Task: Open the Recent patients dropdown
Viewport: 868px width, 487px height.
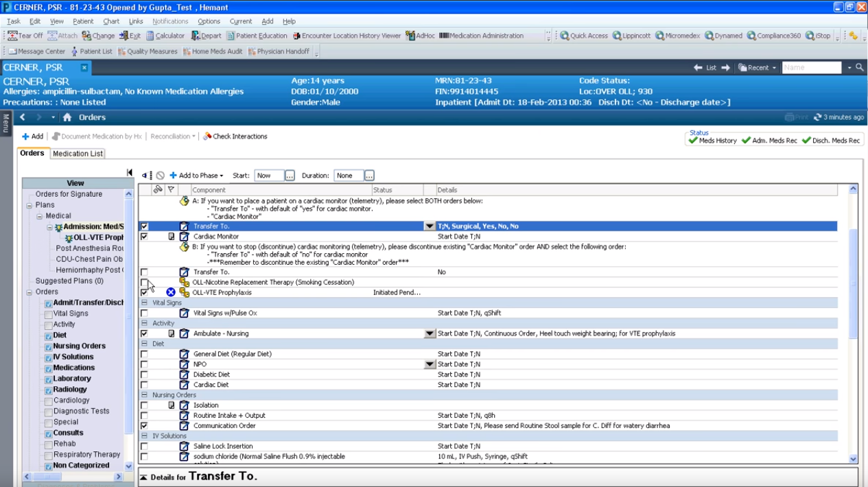Action: [x=758, y=68]
